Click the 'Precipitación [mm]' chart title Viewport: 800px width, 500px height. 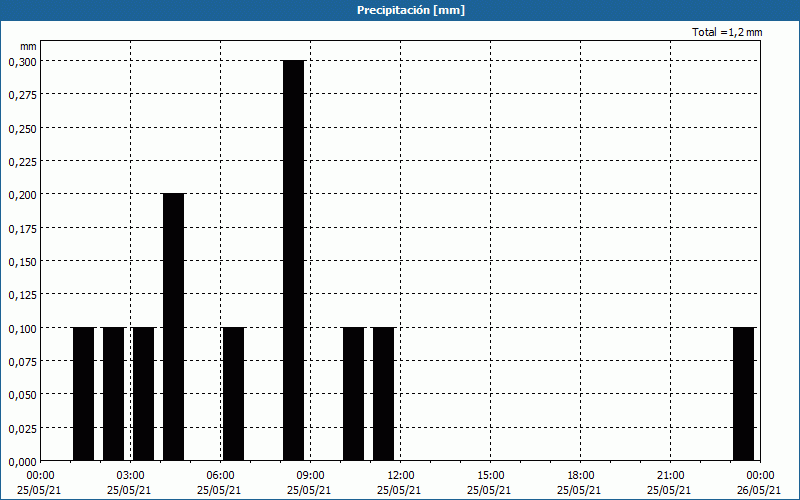click(x=411, y=10)
